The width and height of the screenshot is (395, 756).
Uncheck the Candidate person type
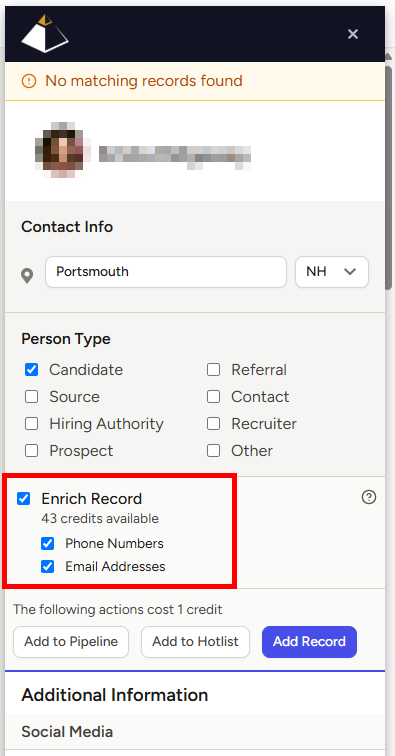tap(31, 370)
